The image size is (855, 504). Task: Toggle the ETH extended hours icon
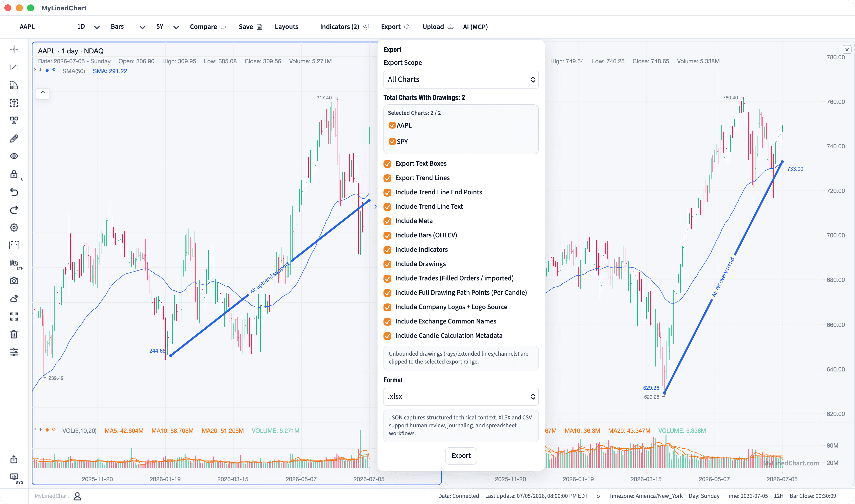coord(14,263)
